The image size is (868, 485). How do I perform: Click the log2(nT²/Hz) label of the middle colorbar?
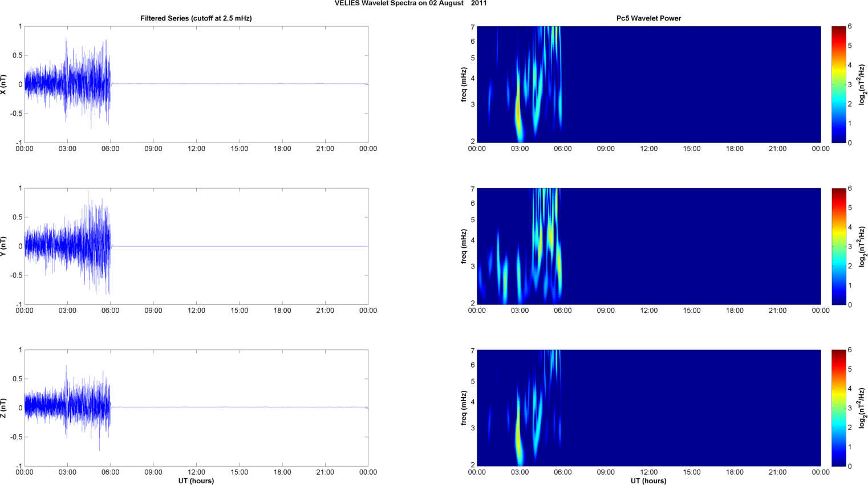click(862, 246)
